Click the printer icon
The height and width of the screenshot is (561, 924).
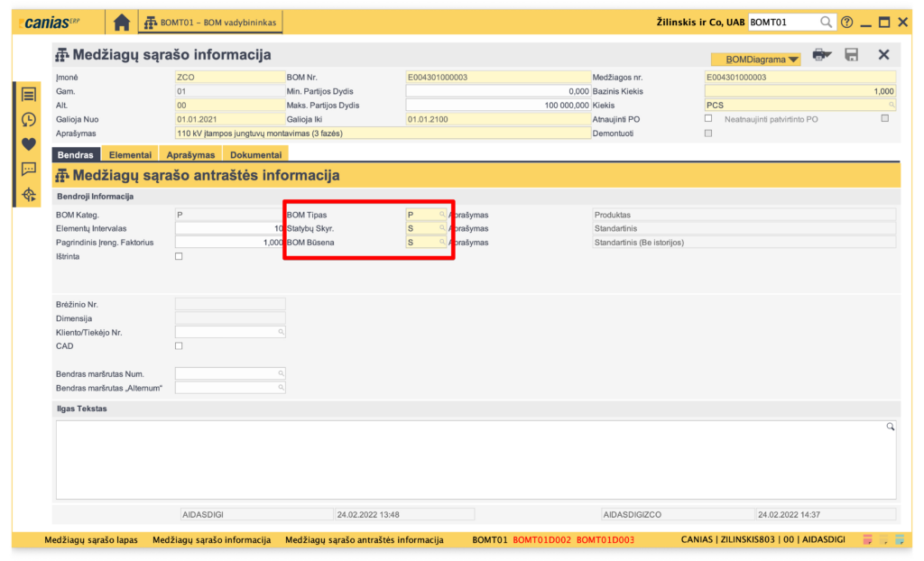[x=820, y=55]
